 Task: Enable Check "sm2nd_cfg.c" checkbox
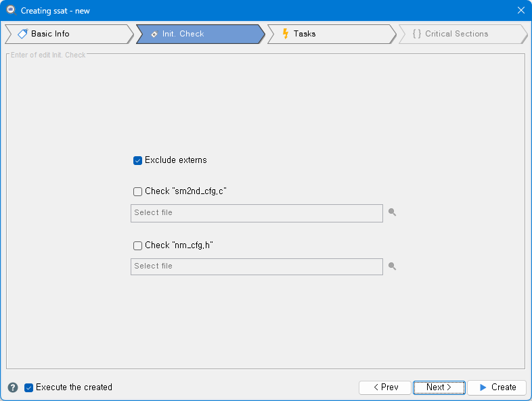click(137, 191)
